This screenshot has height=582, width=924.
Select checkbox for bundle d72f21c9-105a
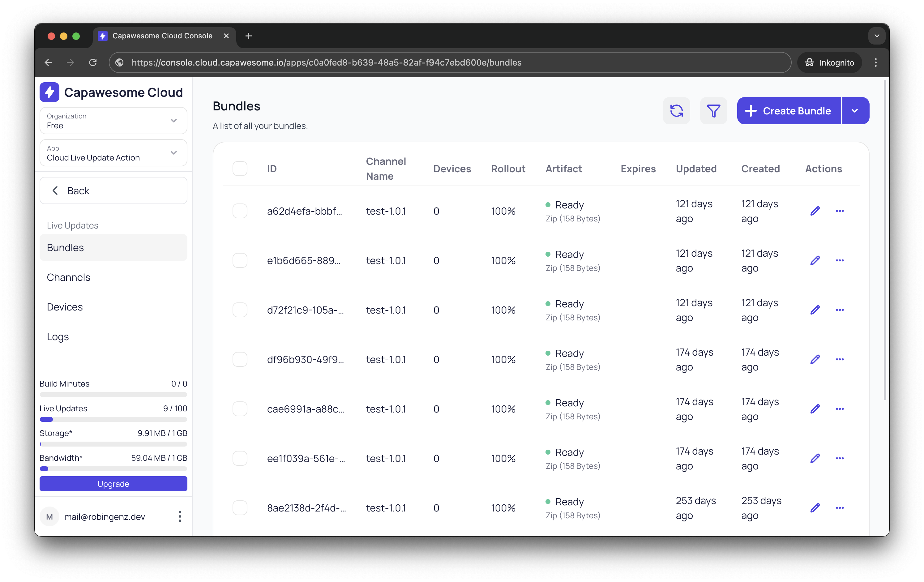[x=240, y=310]
